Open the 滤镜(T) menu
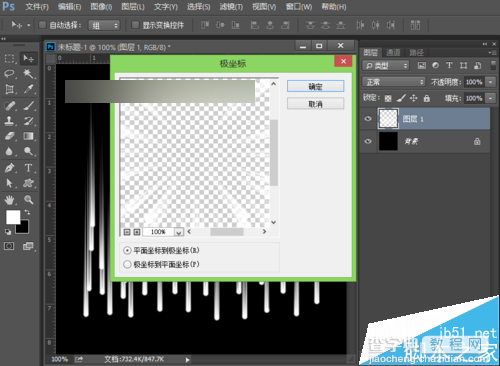This screenshot has height=366, width=500. click(231, 7)
